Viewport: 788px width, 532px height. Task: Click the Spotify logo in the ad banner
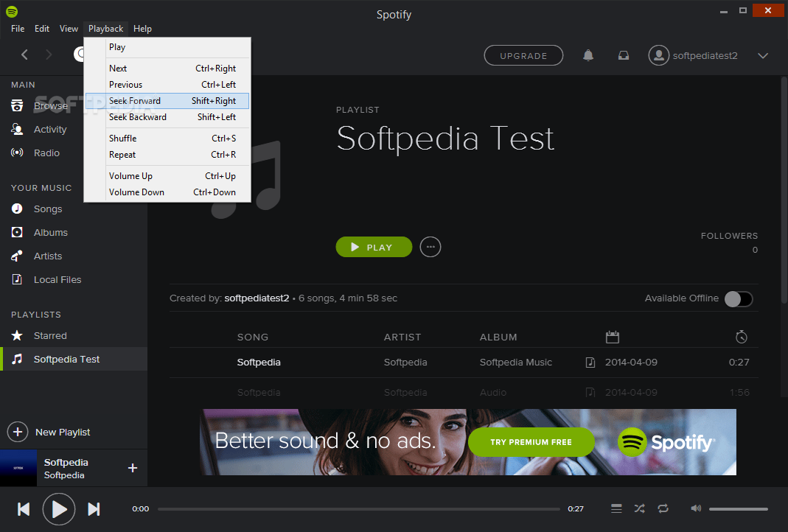[666, 442]
